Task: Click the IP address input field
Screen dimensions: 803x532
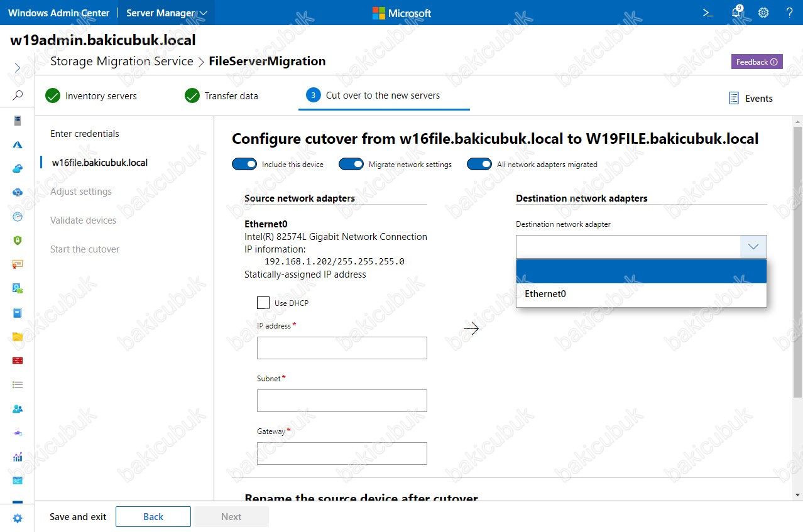Action: pos(342,348)
